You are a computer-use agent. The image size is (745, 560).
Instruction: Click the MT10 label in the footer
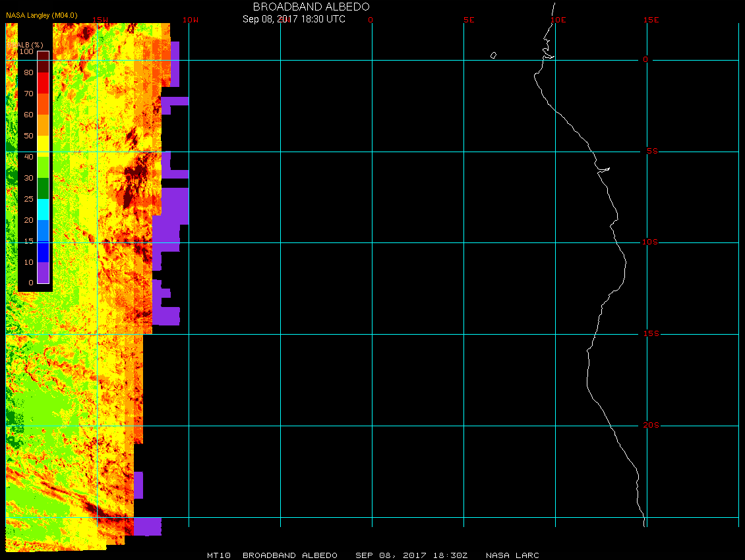[x=219, y=555]
